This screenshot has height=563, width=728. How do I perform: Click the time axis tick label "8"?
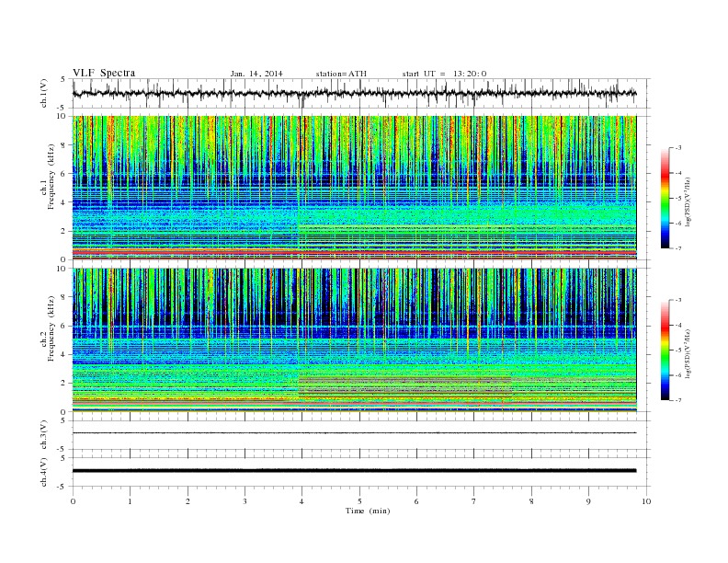pyautogui.click(x=531, y=501)
